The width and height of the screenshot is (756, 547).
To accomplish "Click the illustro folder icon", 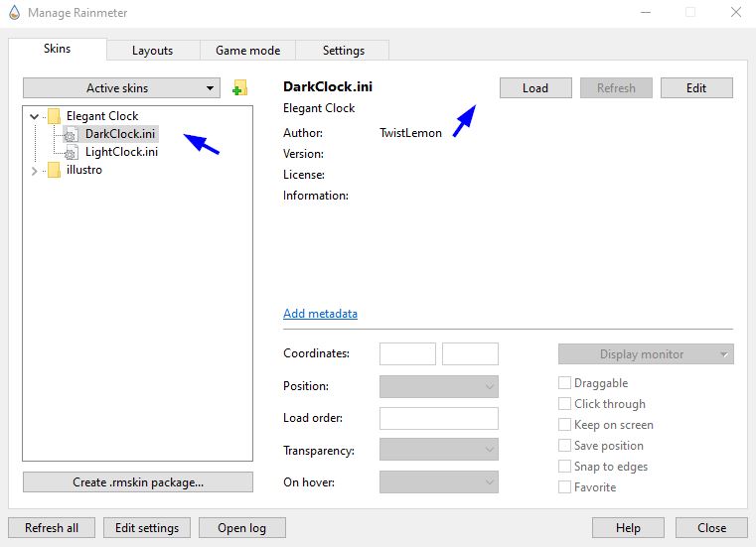I will 54,170.
